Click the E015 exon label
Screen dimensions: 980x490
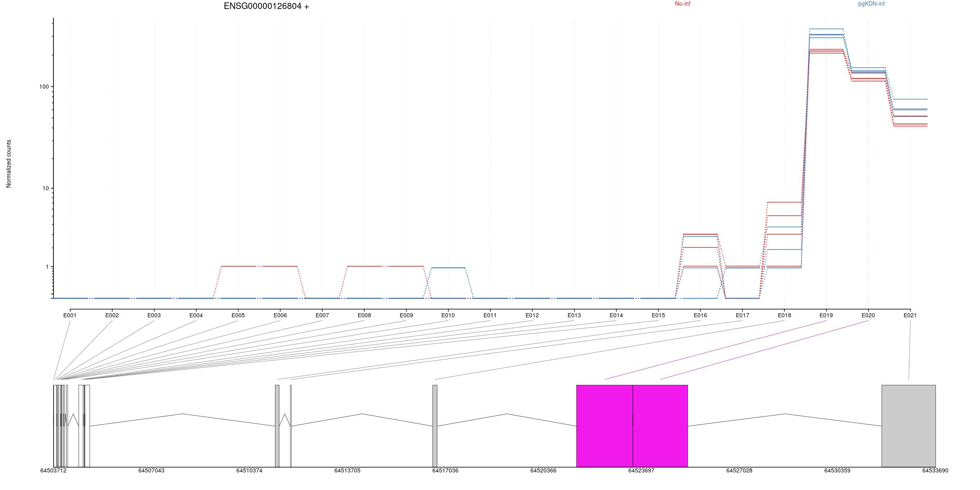(658, 315)
